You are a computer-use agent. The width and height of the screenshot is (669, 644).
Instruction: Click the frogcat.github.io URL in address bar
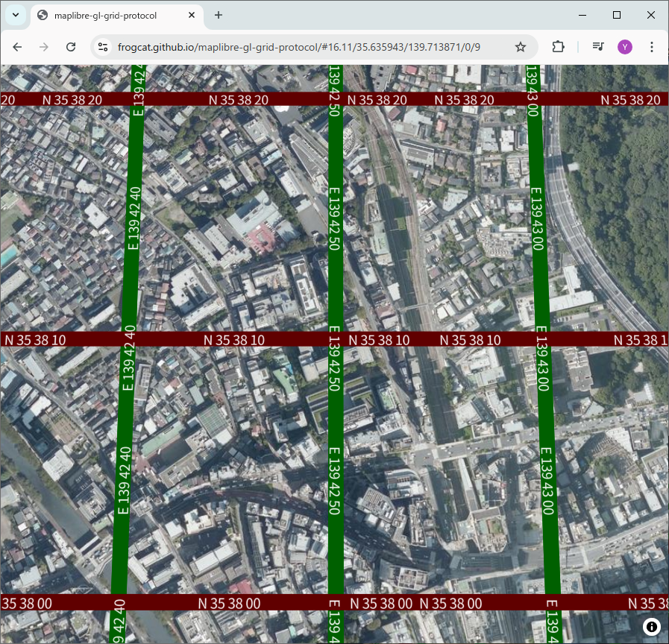[298, 47]
